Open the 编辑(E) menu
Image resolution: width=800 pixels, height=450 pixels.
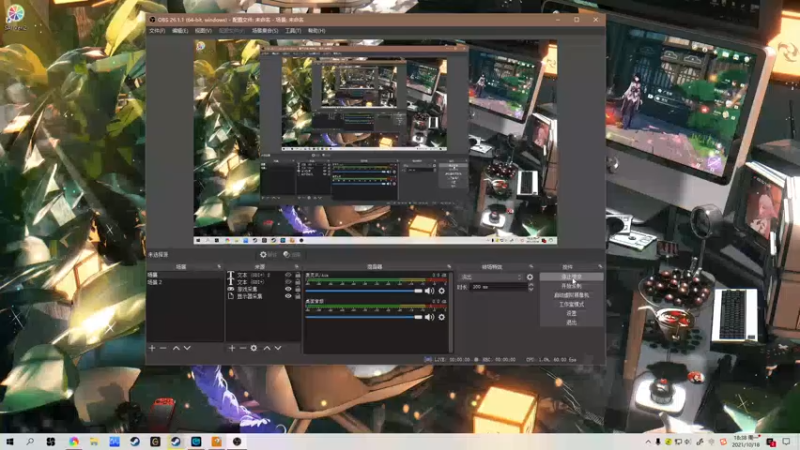[x=180, y=31]
